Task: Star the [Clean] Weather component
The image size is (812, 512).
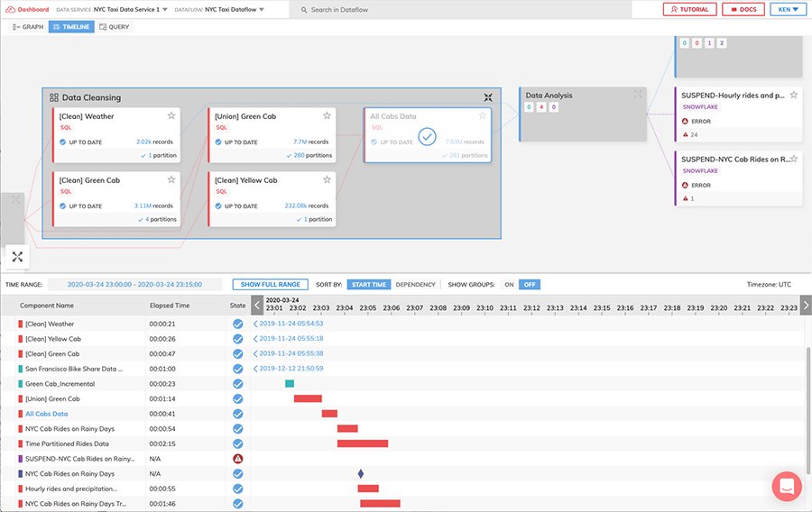Action: click(x=171, y=115)
